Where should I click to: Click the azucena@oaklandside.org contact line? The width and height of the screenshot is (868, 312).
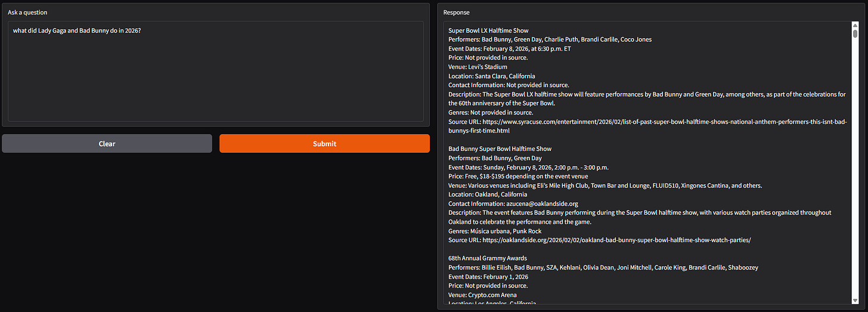(513, 203)
